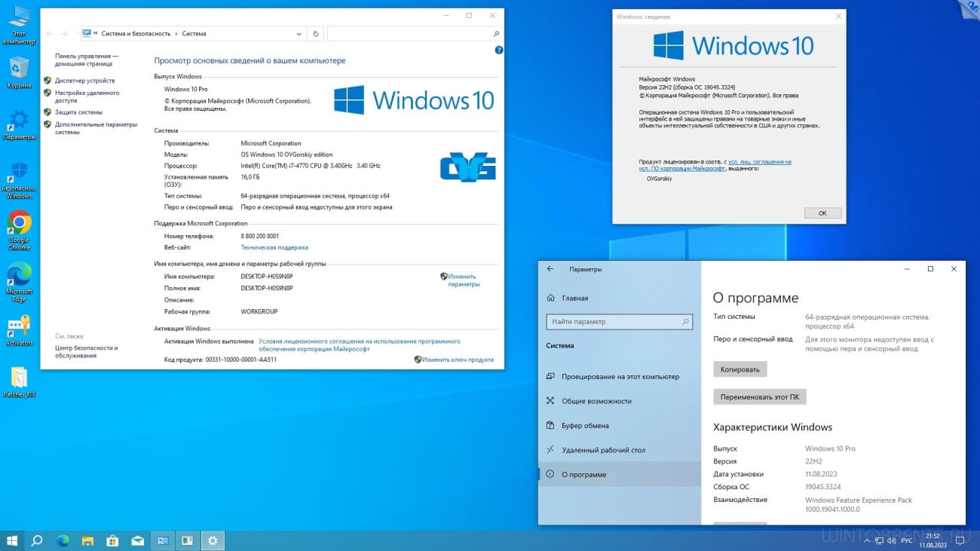Select О программе in Settings sidebar
The image size is (980, 551).
(x=620, y=474)
